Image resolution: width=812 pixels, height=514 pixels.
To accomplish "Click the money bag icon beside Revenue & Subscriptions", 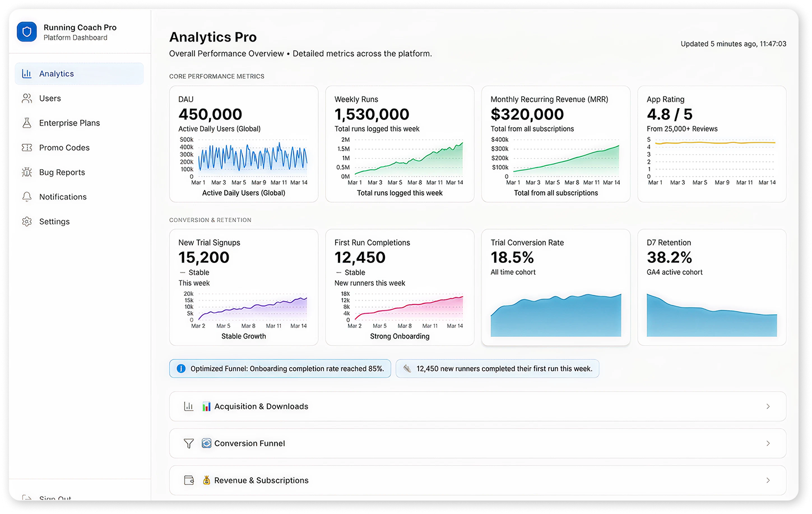I will click(x=206, y=480).
